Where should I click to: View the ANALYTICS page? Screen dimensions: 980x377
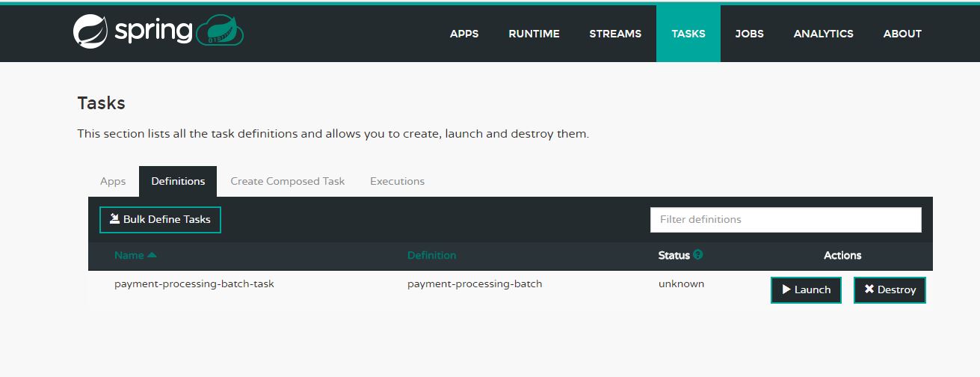(x=823, y=34)
